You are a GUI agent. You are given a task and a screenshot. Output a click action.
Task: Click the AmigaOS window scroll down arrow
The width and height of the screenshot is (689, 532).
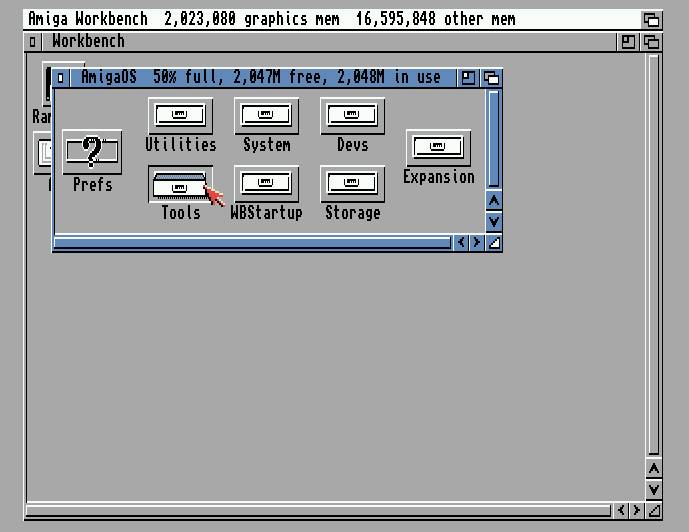tap(493, 221)
